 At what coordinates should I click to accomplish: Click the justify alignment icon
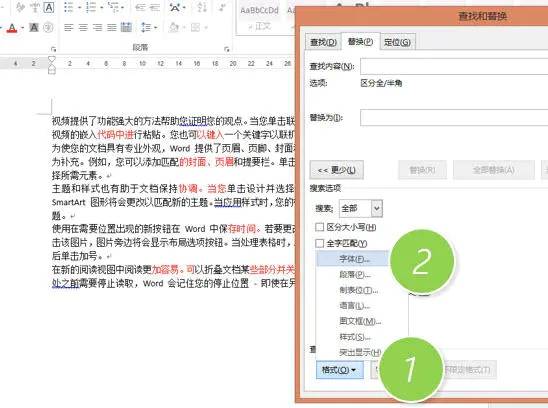(112, 27)
